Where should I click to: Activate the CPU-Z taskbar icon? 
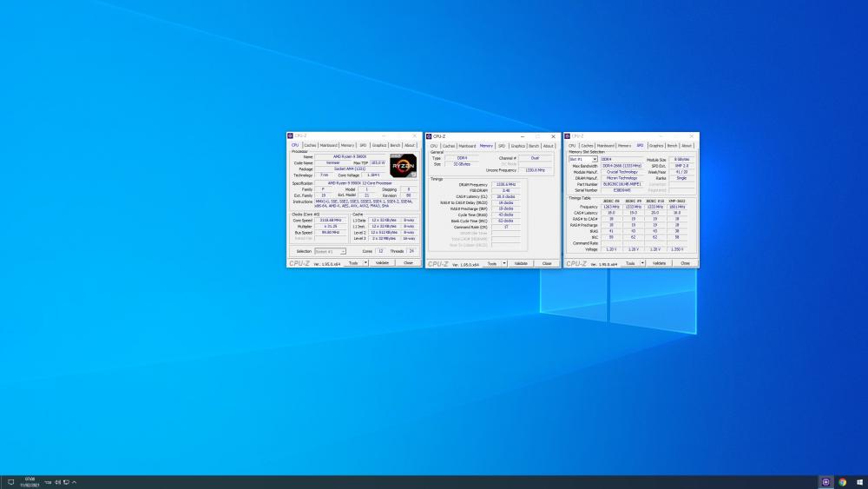click(x=825, y=482)
